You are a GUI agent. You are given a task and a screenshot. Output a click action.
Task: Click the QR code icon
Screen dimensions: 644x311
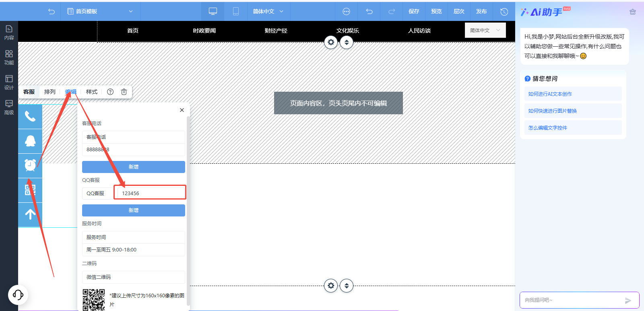(30, 190)
